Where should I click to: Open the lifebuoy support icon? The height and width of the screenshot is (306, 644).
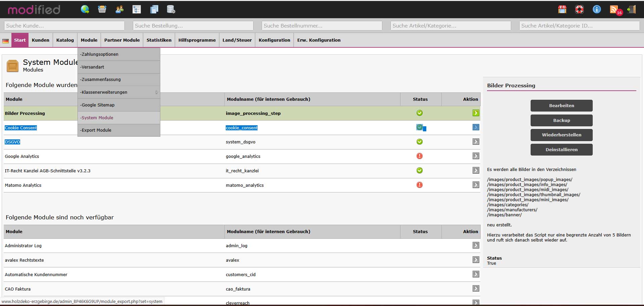[x=579, y=9]
